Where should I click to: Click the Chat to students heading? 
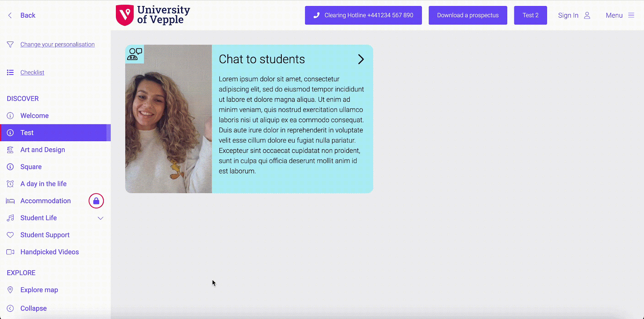point(262,59)
